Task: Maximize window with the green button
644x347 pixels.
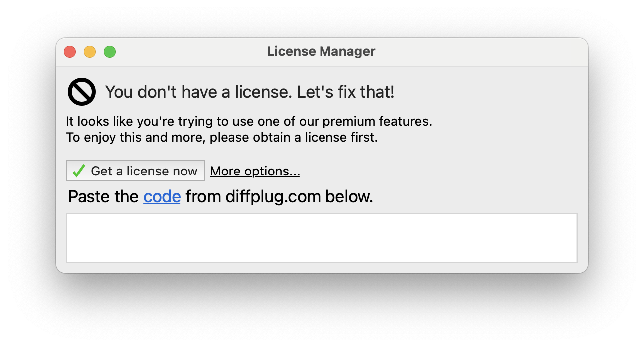Action: (x=110, y=52)
